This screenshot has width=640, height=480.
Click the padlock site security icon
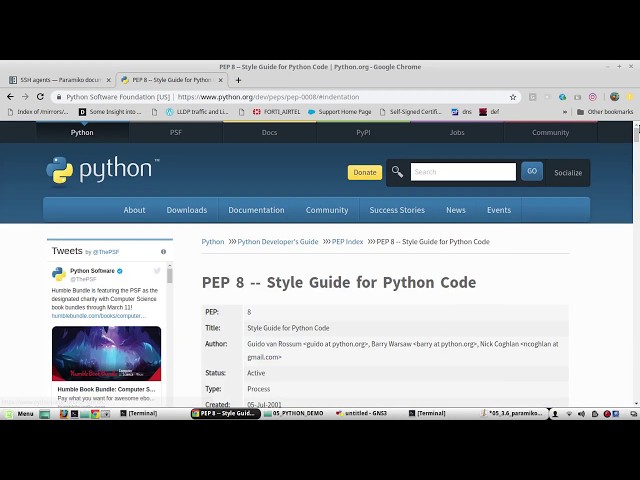click(59, 97)
